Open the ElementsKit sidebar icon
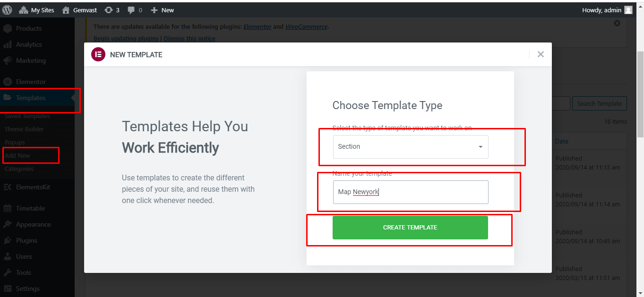Screen dimensions: 644x297 click(8, 187)
